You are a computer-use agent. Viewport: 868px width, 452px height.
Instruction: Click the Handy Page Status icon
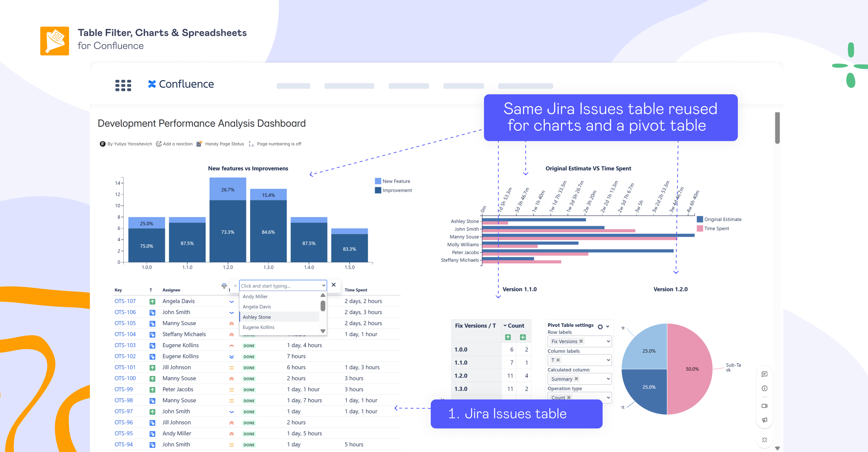[x=199, y=144]
